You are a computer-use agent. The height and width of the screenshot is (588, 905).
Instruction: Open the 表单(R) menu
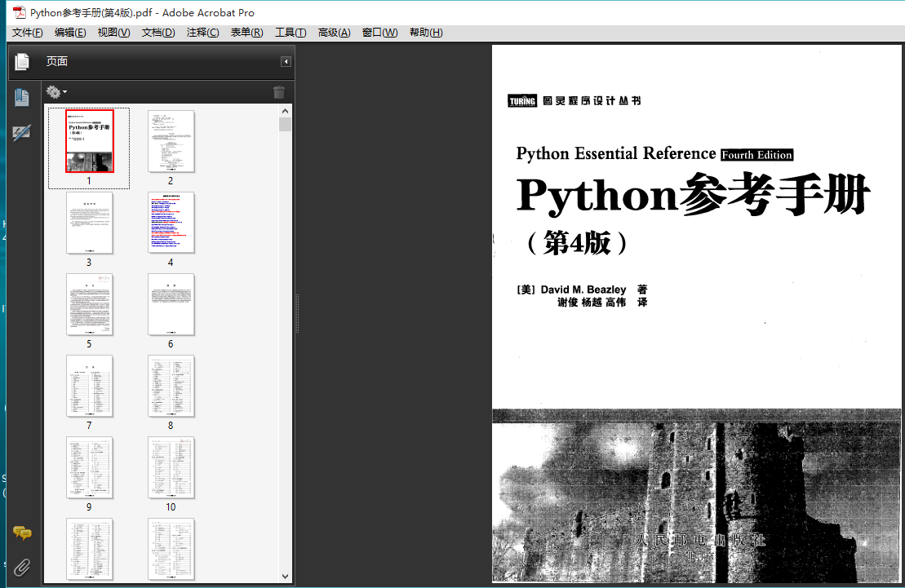tap(247, 33)
